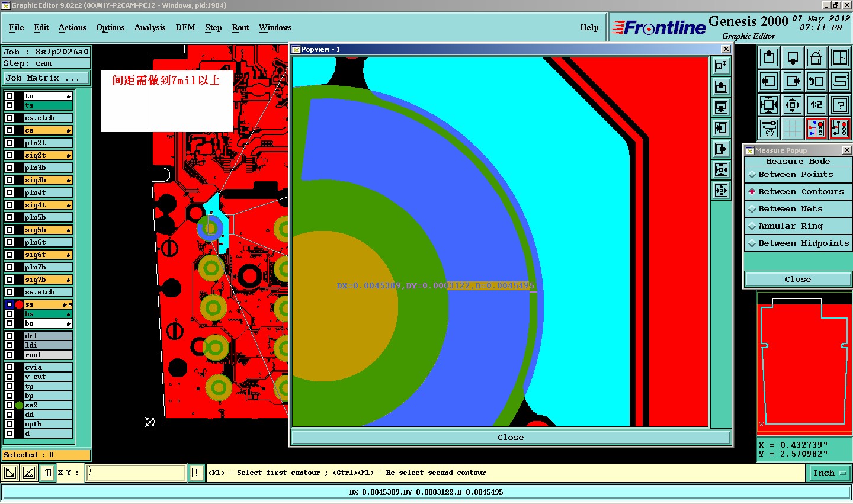Click the diagonal arrow coordinate mode icon
This screenshot has width=853, height=504.
pos(10,473)
